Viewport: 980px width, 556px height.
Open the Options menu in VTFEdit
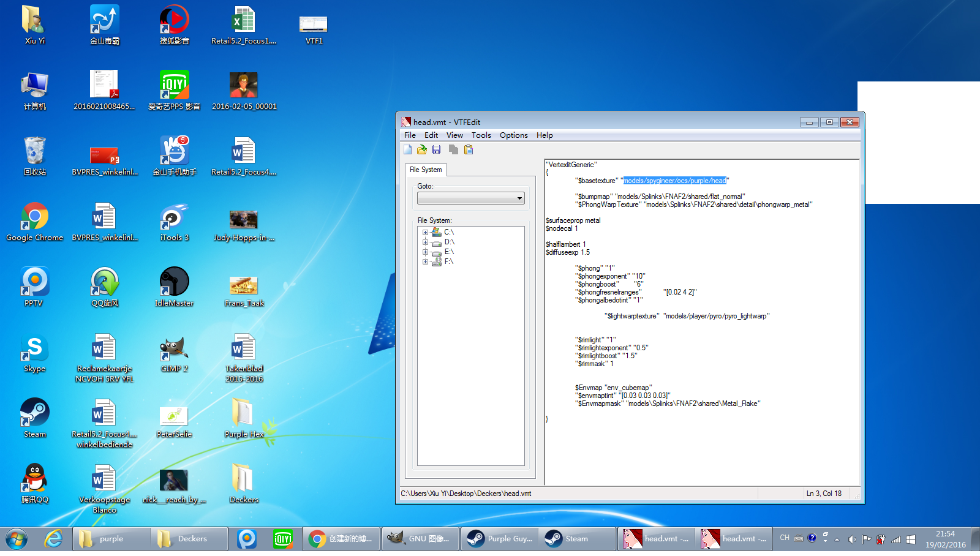tap(513, 135)
